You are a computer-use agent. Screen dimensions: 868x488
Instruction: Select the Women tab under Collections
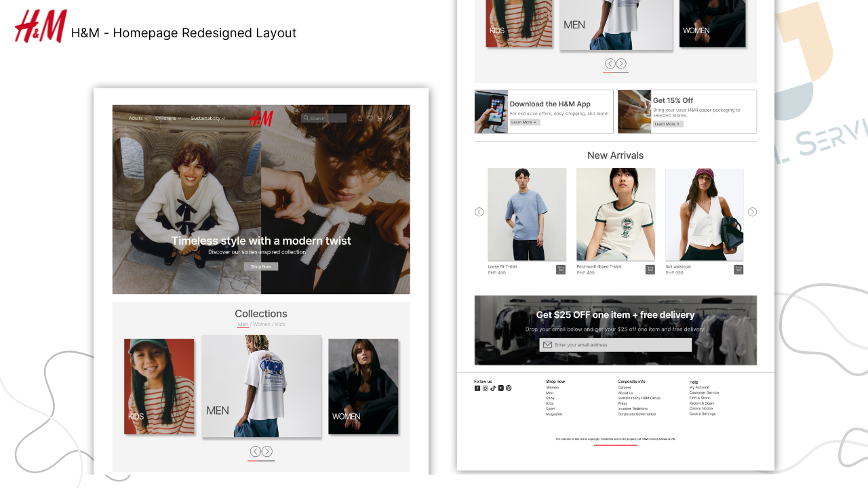[x=262, y=325]
